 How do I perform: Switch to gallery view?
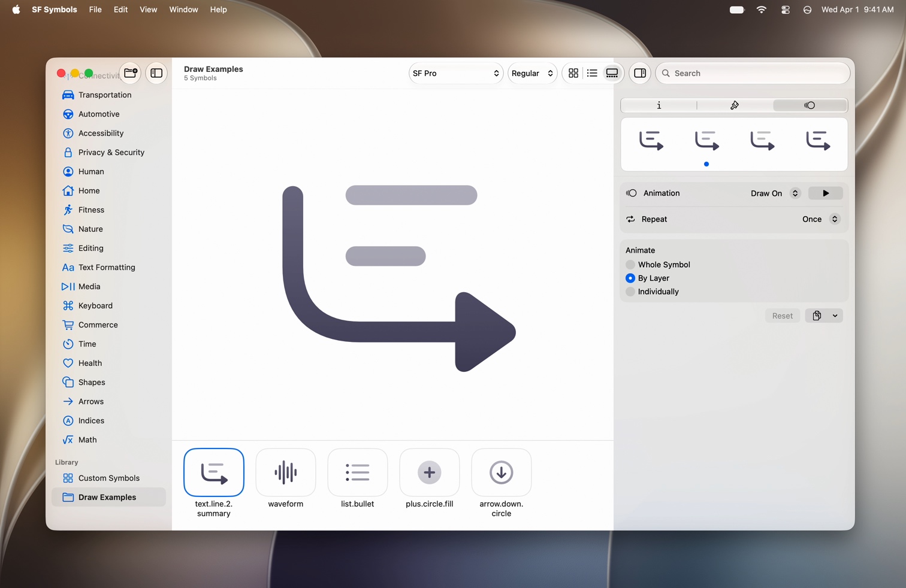click(612, 73)
